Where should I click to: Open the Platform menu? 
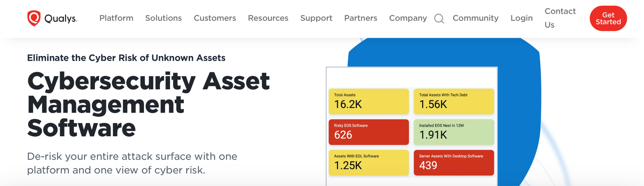116,18
